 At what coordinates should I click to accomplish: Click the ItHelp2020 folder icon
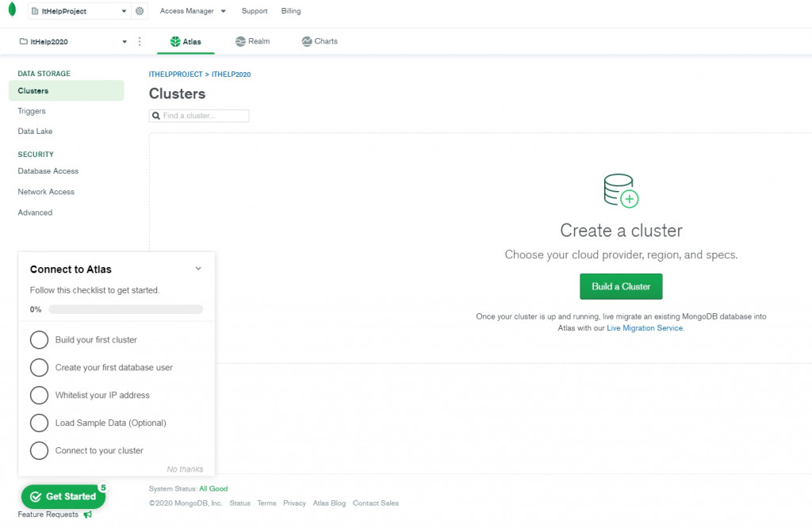coord(23,41)
